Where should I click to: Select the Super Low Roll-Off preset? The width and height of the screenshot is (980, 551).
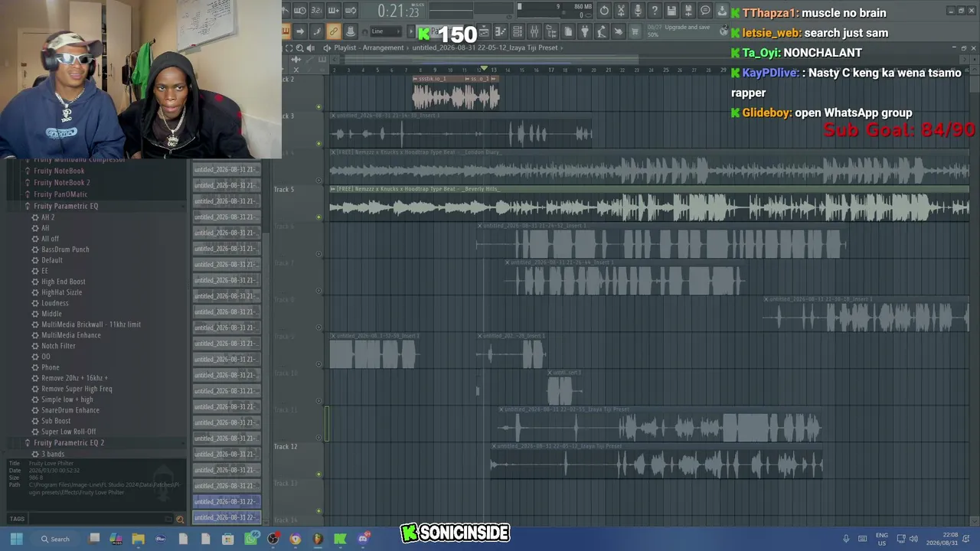pos(68,432)
